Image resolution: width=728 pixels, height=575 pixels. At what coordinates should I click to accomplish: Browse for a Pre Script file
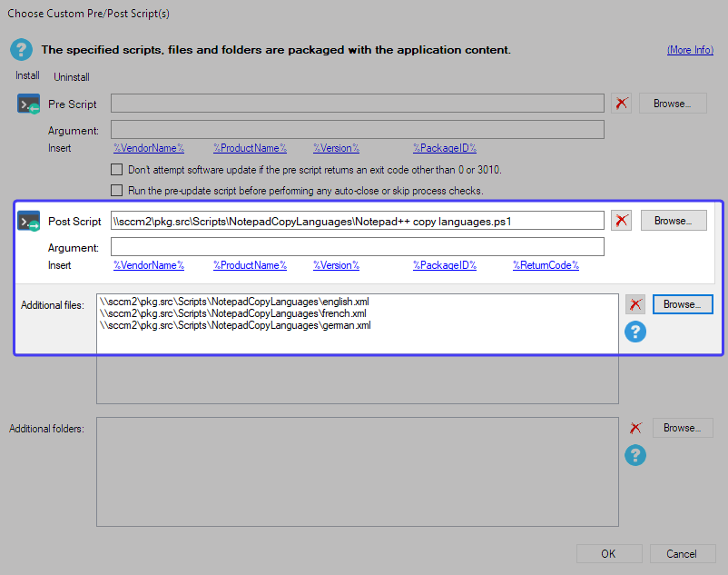pyautogui.click(x=673, y=104)
